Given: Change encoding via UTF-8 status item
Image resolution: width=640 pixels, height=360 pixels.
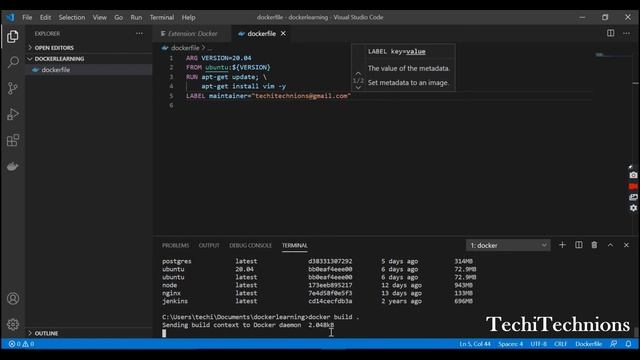Looking at the screenshot, I should 538,344.
